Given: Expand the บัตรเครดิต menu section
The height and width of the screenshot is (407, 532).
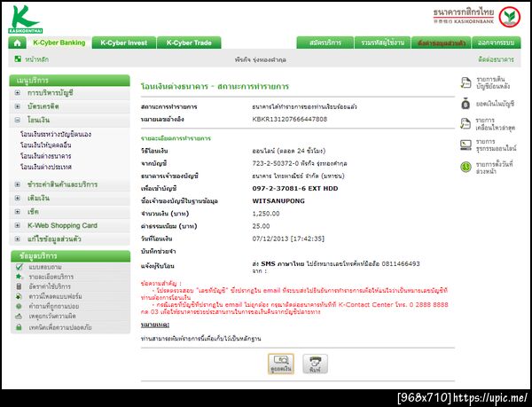Looking at the screenshot, I should click(x=18, y=106).
